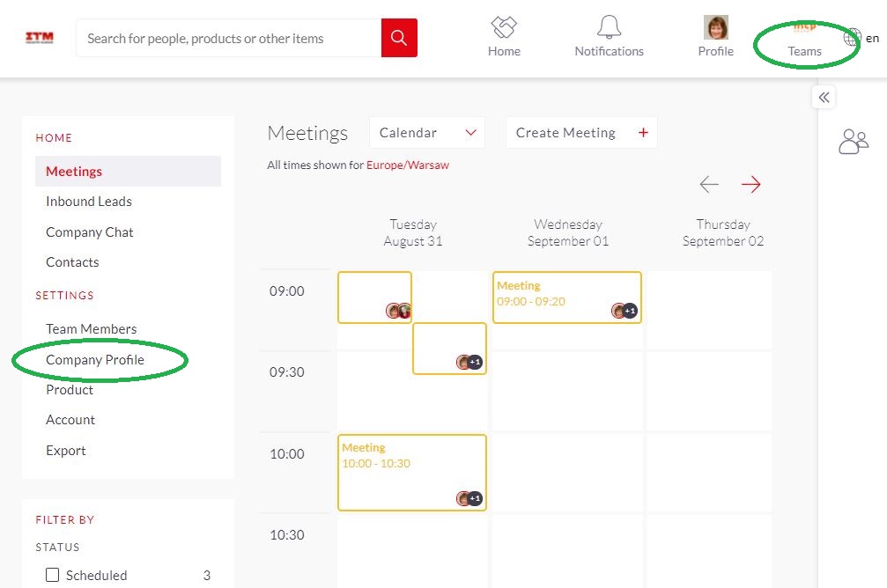Open the Wednesday 09:00 - 09:20 meeting
The width and height of the screenshot is (887, 588).
point(566,297)
